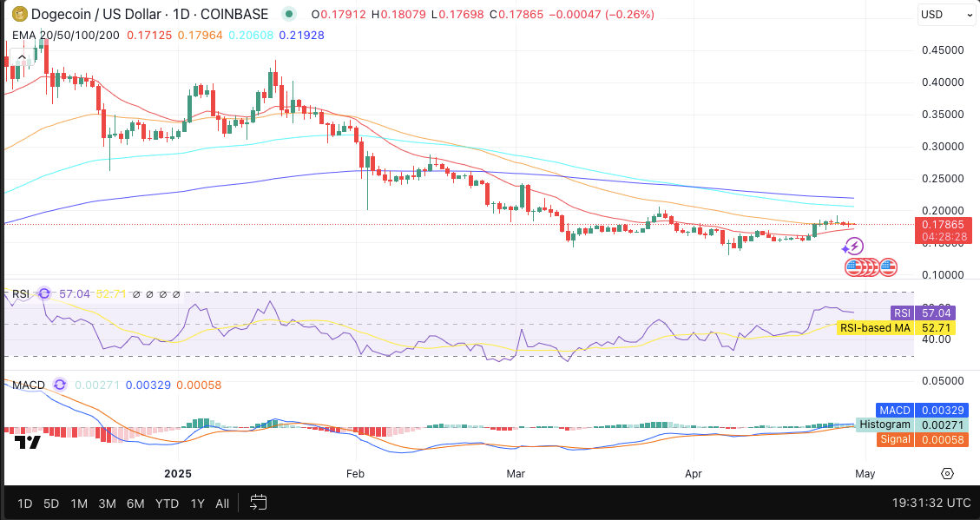Viewport: 980px width, 520px height.
Task: Set time range to 1D
Action: click(24, 504)
